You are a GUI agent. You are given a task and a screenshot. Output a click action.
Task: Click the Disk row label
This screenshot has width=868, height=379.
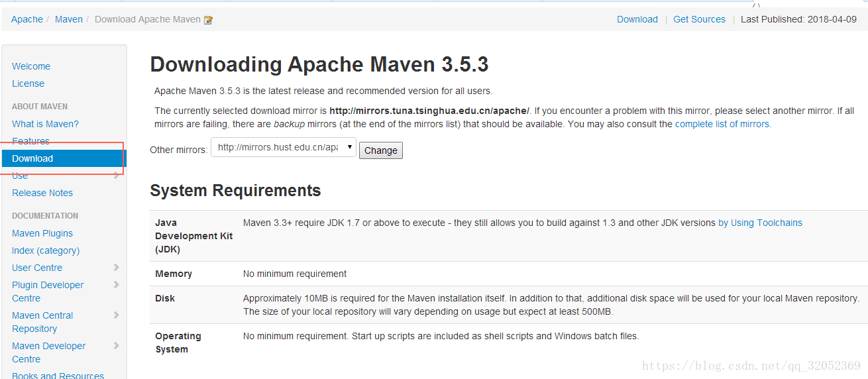(165, 298)
